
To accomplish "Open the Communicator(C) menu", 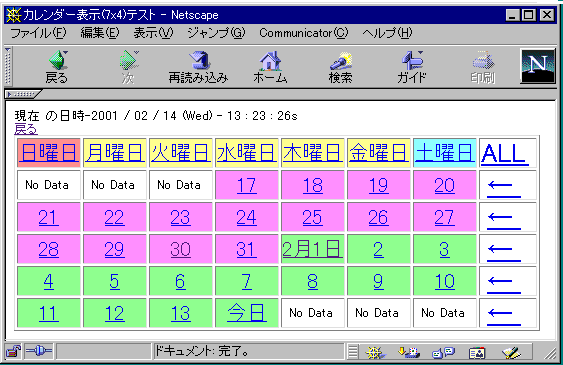I will (x=304, y=33).
